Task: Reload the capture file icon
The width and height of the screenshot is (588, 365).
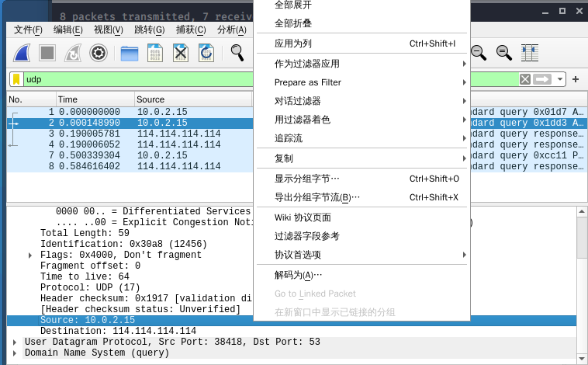Action: tap(206, 53)
